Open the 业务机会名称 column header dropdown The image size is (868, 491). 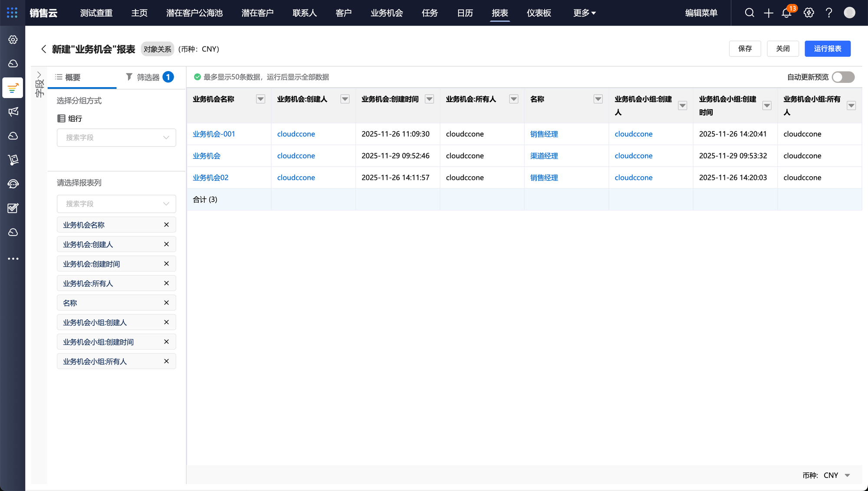[260, 99]
